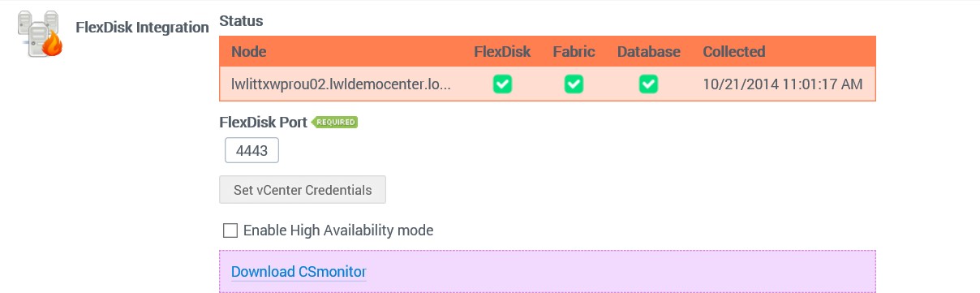This screenshot has height=293, width=980.
Task: Click the Fabric column header
Action: 574,52
